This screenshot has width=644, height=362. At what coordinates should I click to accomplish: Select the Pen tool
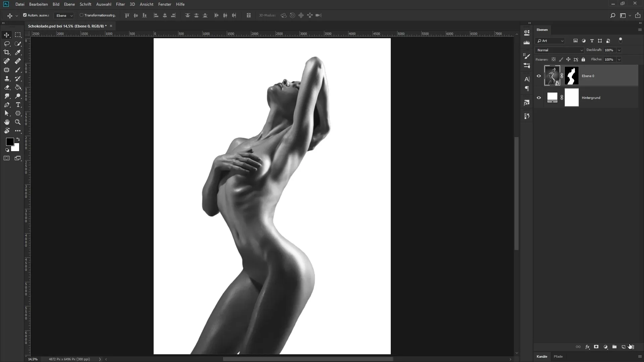coord(7,105)
